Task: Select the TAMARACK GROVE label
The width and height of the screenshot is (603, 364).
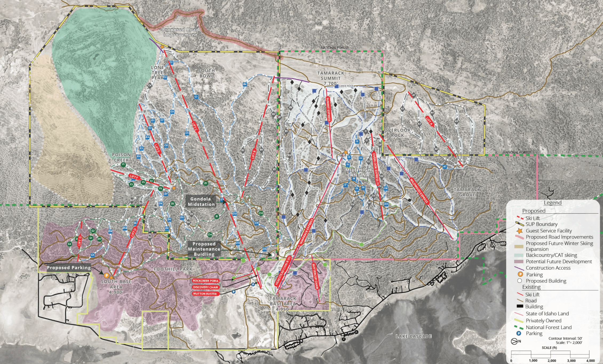Action: tap(467, 192)
